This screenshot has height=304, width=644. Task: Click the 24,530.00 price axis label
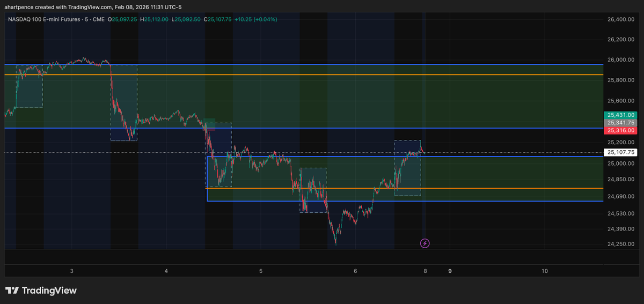pos(621,214)
